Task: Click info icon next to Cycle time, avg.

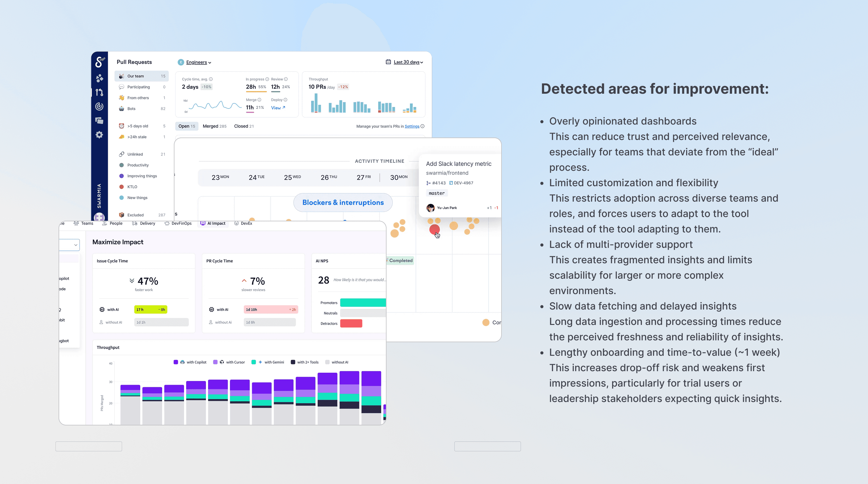Action: tap(211, 79)
